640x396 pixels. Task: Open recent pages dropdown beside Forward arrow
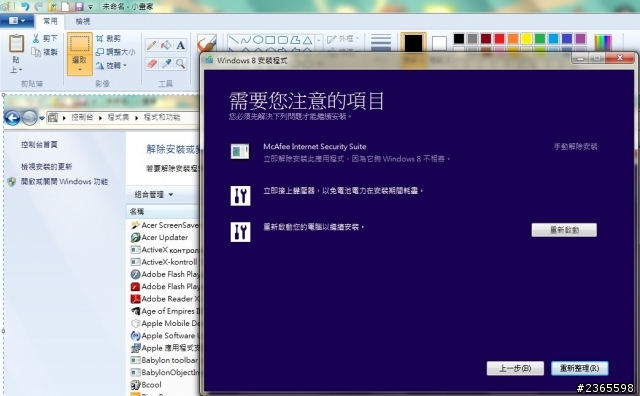click(42, 118)
